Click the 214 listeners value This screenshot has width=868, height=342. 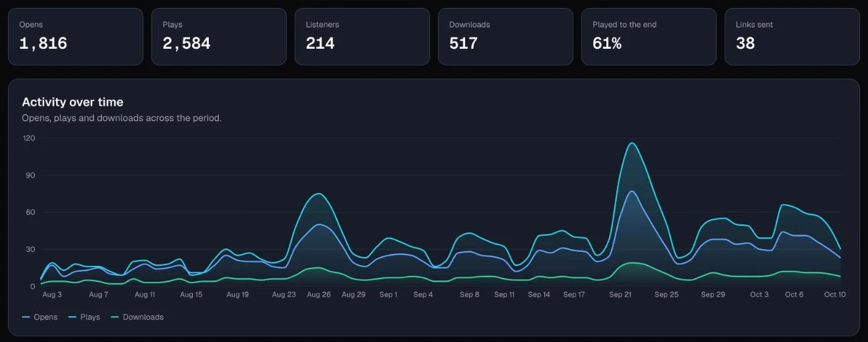click(x=320, y=43)
